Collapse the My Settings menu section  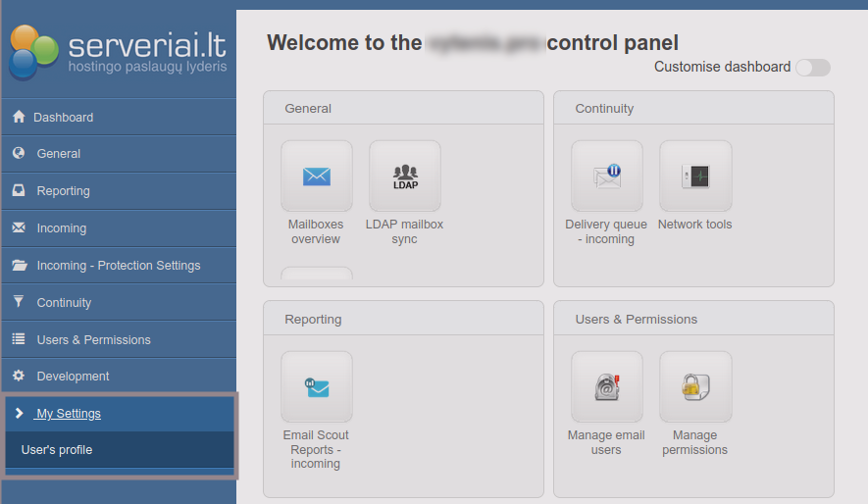pyautogui.click(x=69, y=414)
